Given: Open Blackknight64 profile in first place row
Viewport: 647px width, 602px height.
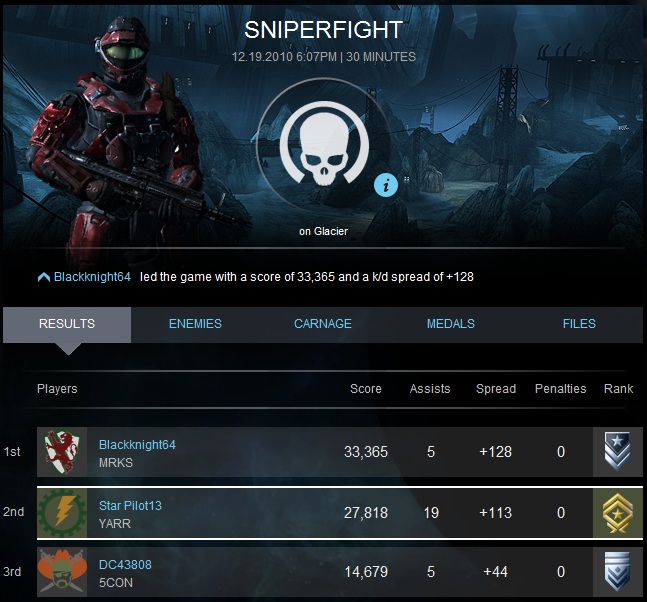Looking at the screenshot, I should point(137,445).
